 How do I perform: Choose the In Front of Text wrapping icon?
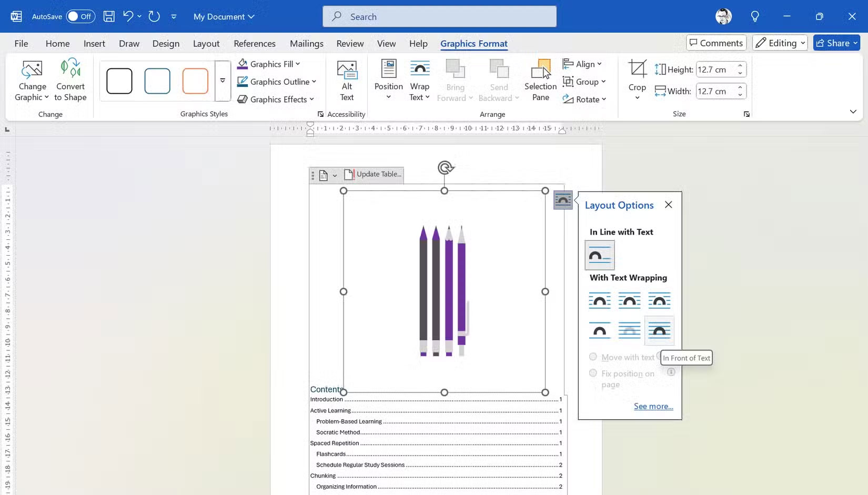[659, 331]
